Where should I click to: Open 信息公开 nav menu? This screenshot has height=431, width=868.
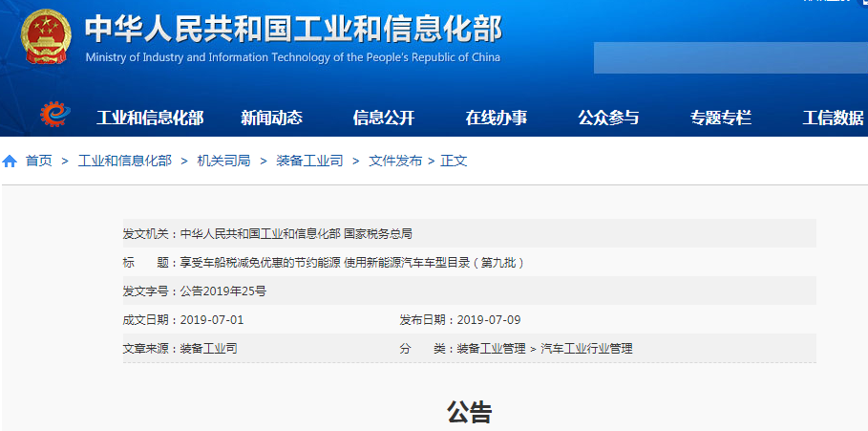[x=384, y=118]
